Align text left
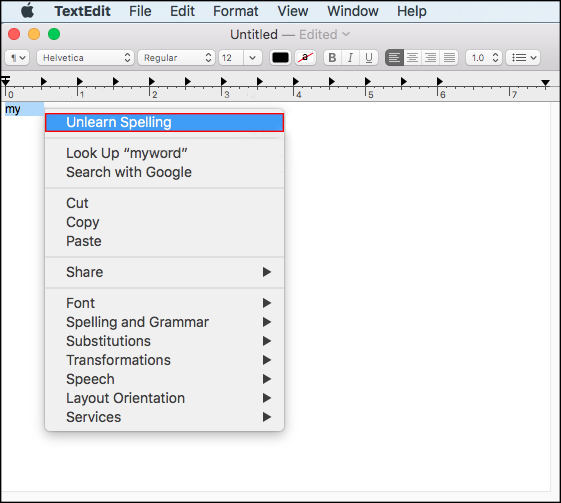 394,58
